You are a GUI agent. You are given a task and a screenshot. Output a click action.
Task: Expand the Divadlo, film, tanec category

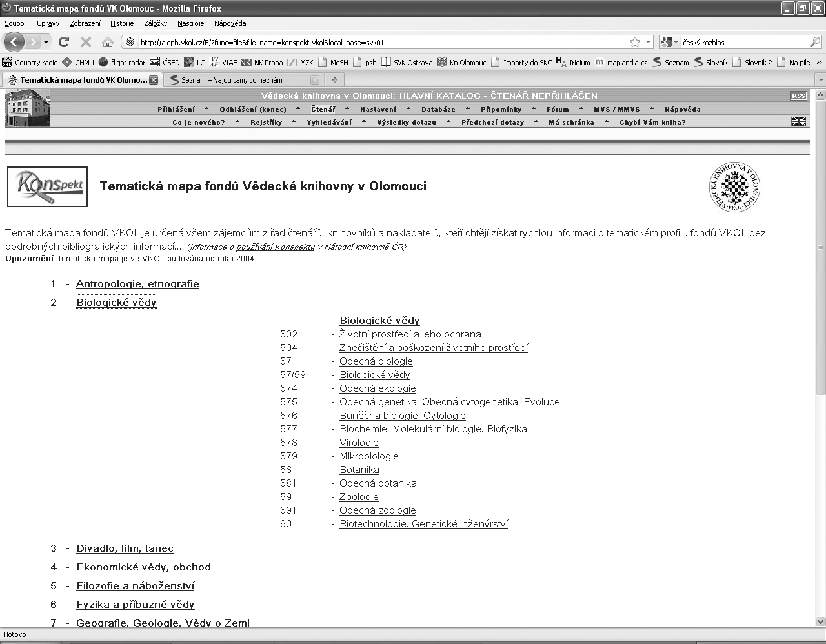pyautogui.click(x=125, y=548)
